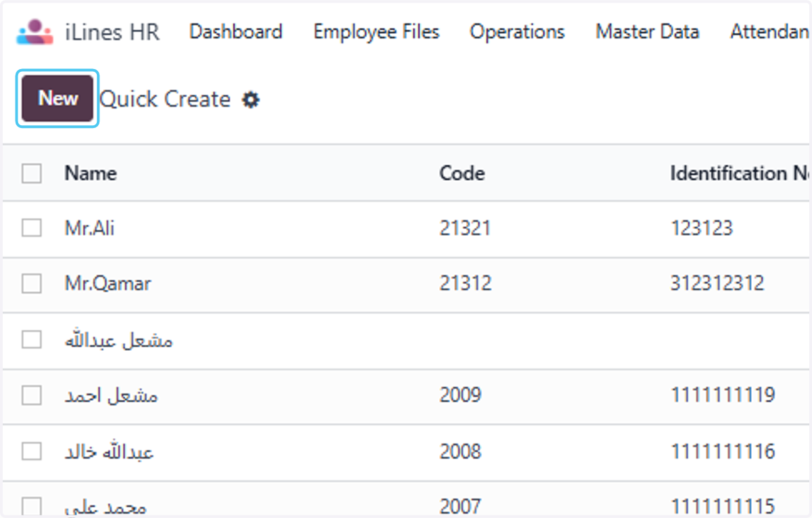The image size is (812, 518).
Task: Open the Mr.Qamar employee record
Action: [x=108, y=284]
